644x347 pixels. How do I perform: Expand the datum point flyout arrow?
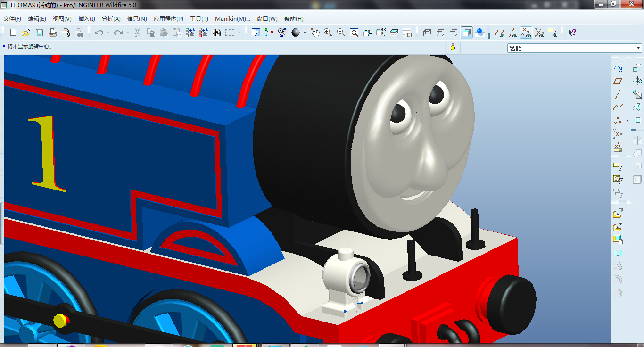click(x=627, y=121)
